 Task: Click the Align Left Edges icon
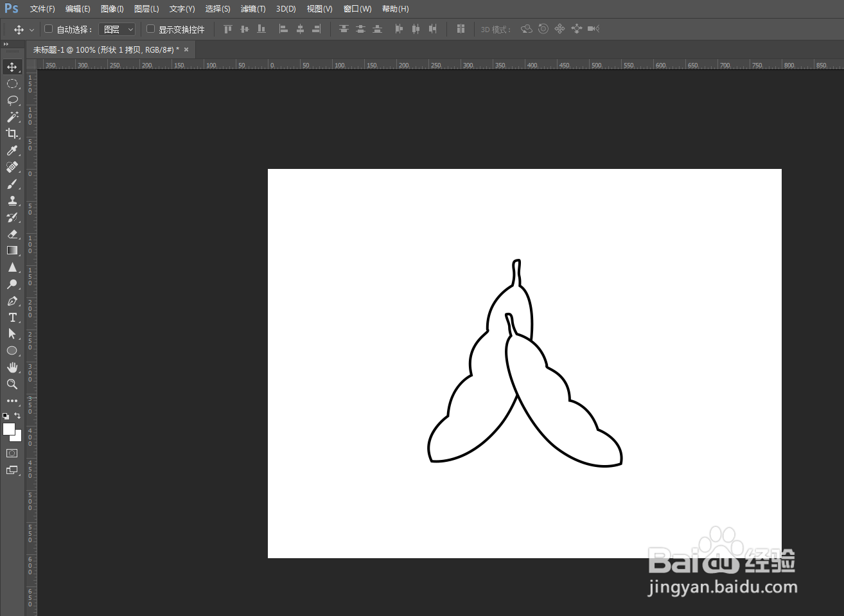tap(283, 29)
